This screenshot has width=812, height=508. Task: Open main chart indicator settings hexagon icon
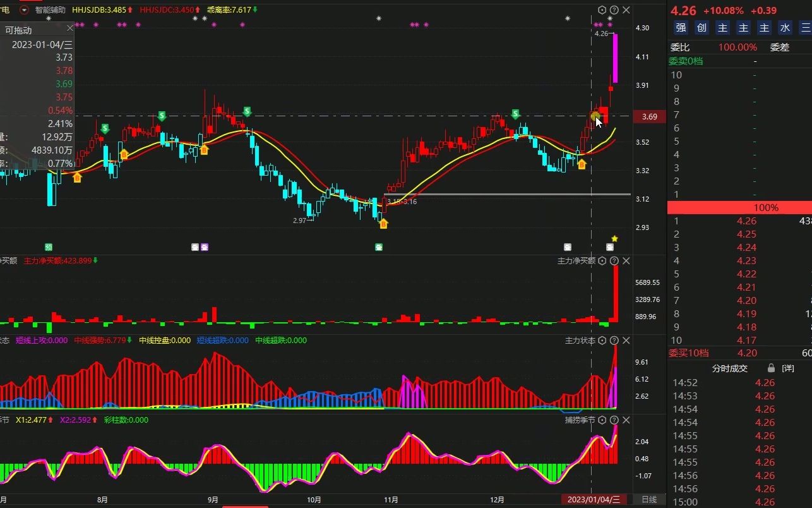tap(602, 10)
